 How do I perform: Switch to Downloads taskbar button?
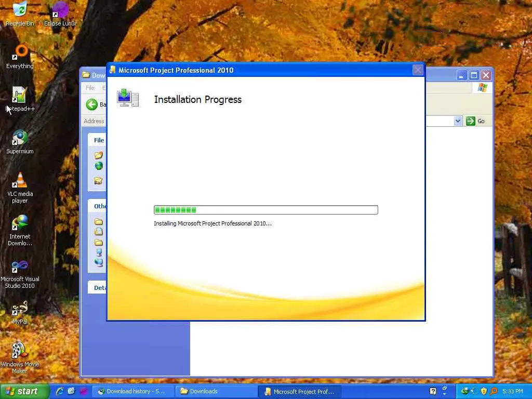216,392
